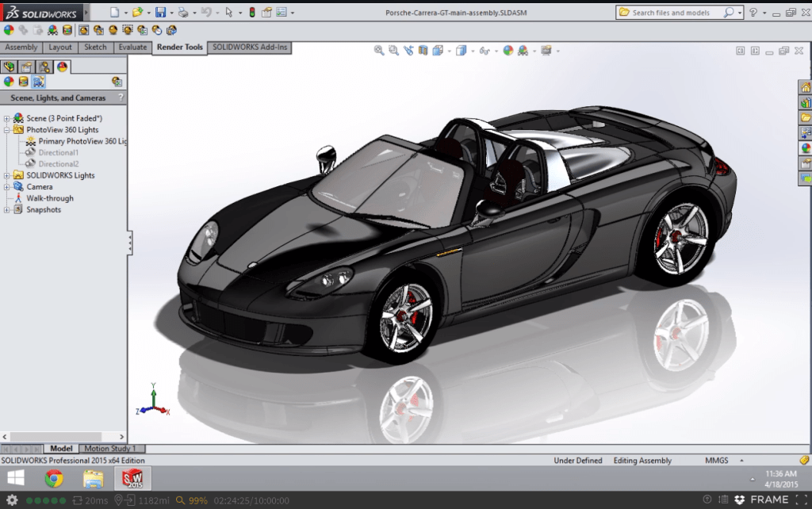This screenshot has width=812, height=509.
Task: Click the Zoom to Fit magnifier icon
Action: [x=379, y=51]
